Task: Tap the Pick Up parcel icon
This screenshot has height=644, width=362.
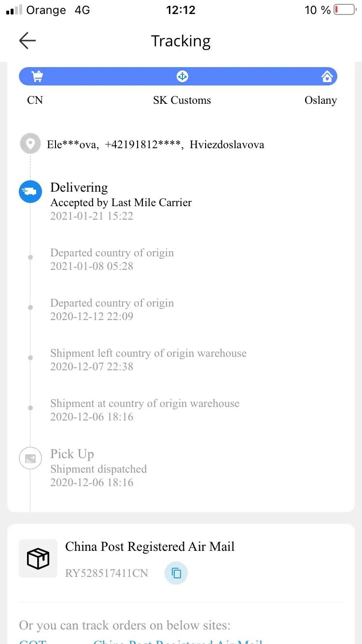Action: (x=30, y=459)
